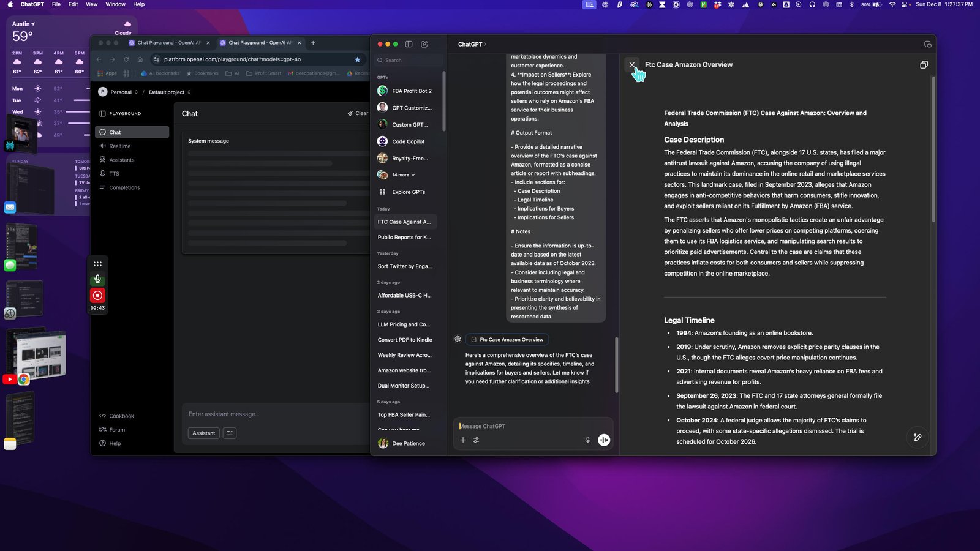Screen dimensions: 980x551
Task: Open the Dee Patience account menu
Action: click(405, 443)
